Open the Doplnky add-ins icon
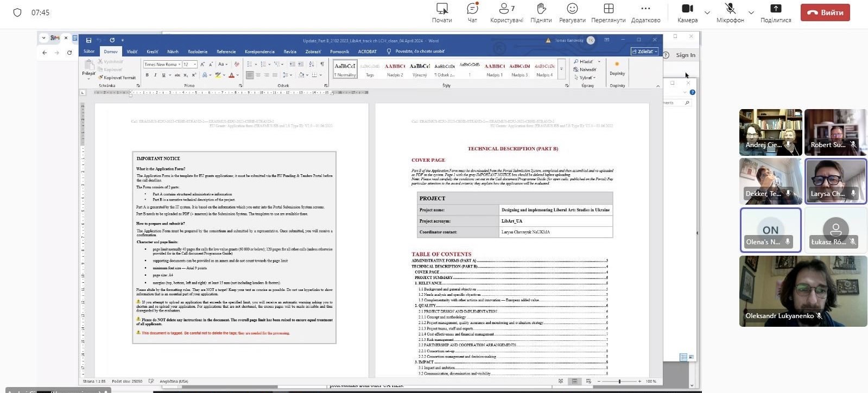The width and height of the screenshot is (868, 393). pos(617,68)
